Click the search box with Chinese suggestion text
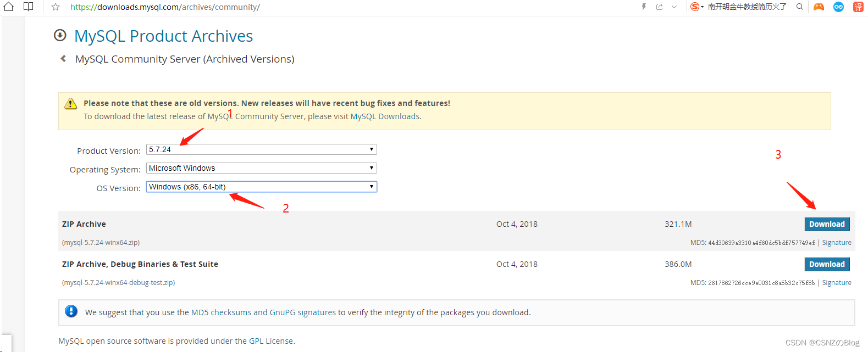The height and width of the screenshot is (352, 868). (747, 7)
